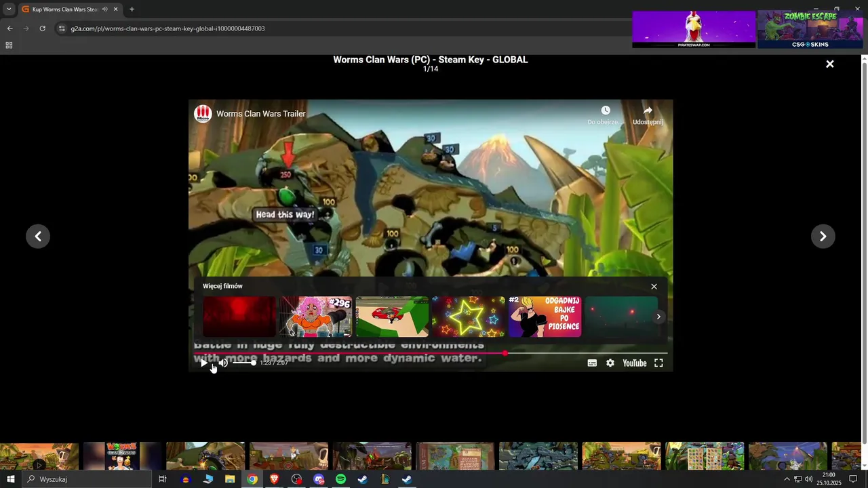Viewport: 868px width, 488px height.
Task: Toggle subtitles on the video player
Action: [x=592, y=363]
